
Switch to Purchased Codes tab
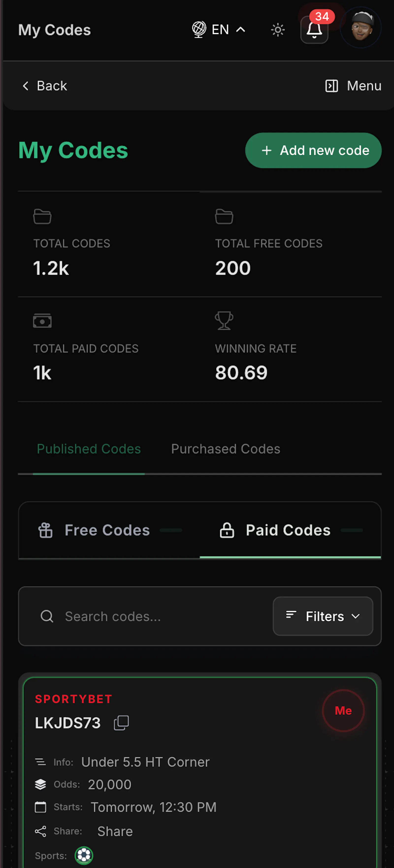(x=226, y=449)
